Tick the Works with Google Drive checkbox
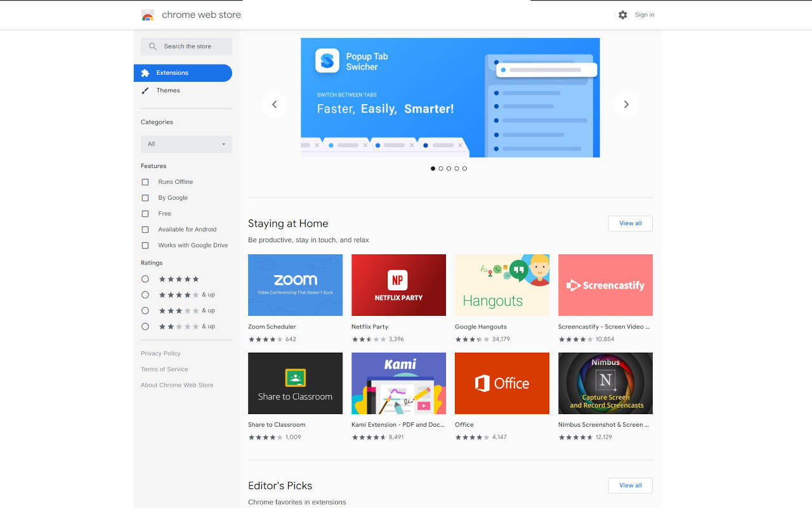The height and width of the screenshot is (508, 812). (145, 245)
